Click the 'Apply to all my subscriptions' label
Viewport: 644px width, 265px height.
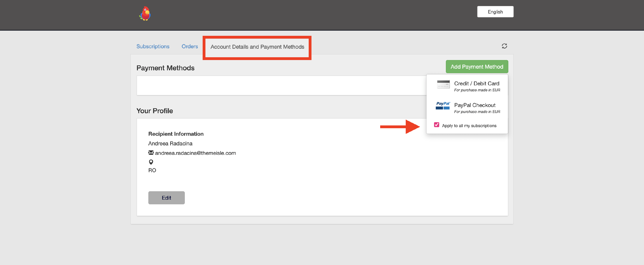pyautogui.click(x=469, y=126)
